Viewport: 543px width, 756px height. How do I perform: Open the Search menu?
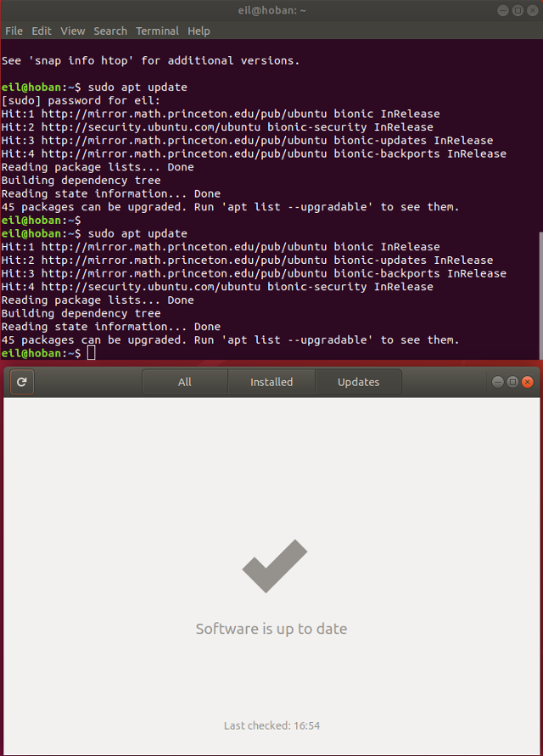pos(110,31)
